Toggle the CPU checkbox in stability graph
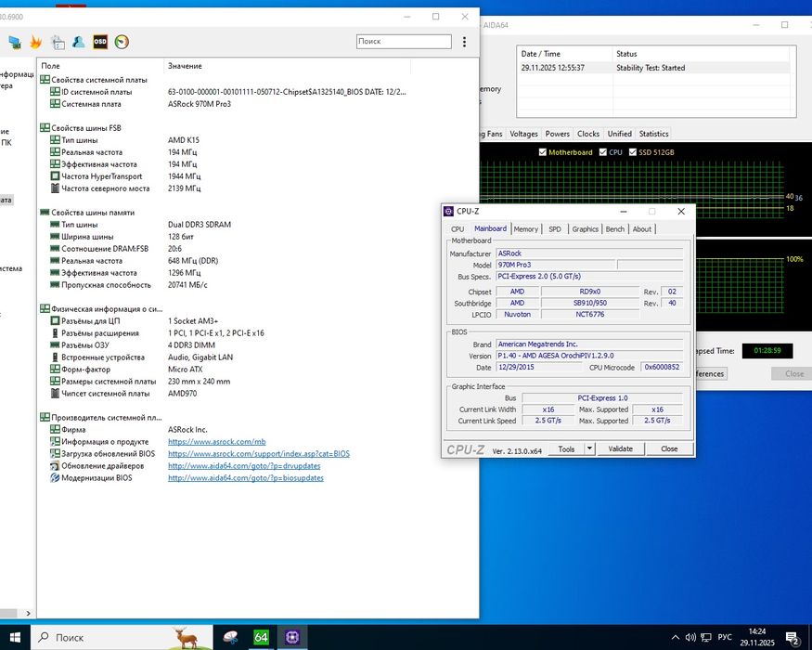The width and height of the screenshot is (812, 650). (603, 152)
